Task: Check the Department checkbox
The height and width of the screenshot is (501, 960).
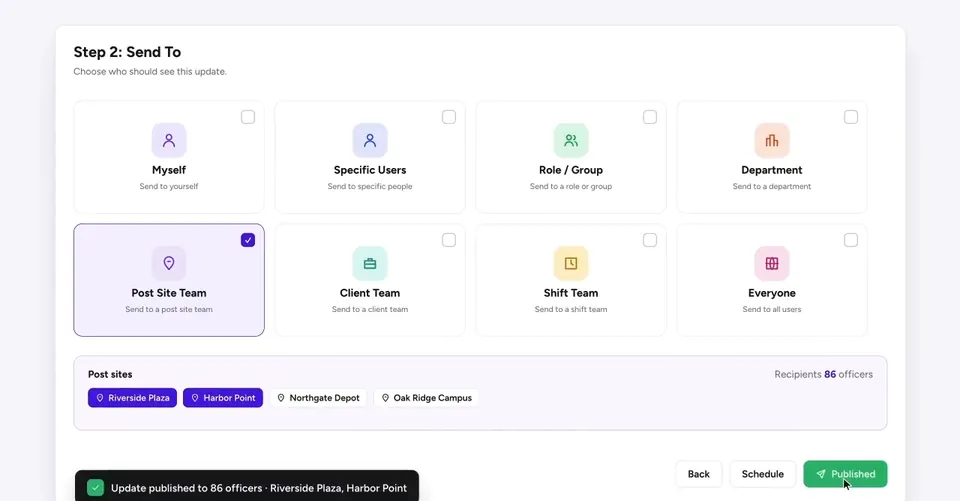Action: tap(850, 117)
